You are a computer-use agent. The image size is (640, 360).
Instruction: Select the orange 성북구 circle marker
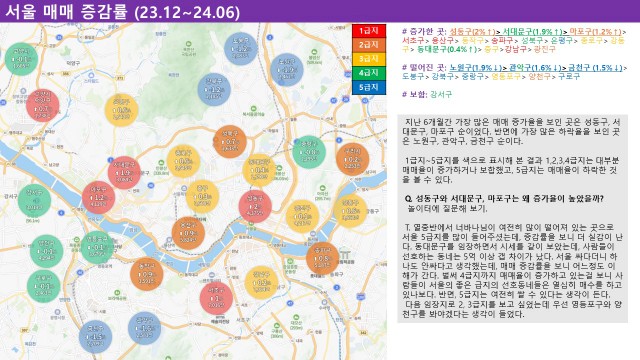click(230, 141)
